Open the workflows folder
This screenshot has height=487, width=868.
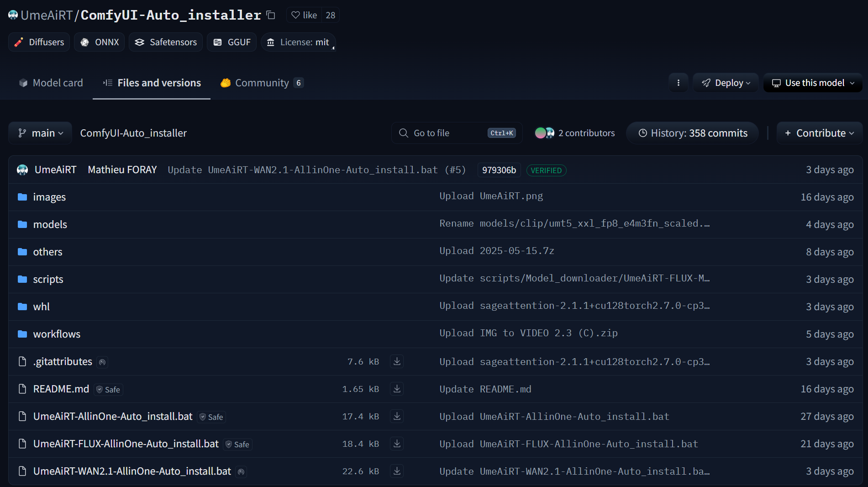(x=57, y=334)
